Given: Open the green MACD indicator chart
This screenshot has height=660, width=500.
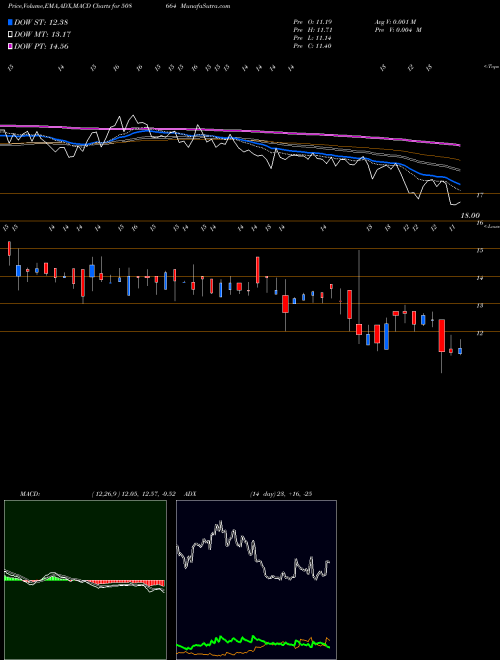Looking at the screenshot, I should pyautogui.click(x=85, y=580).
